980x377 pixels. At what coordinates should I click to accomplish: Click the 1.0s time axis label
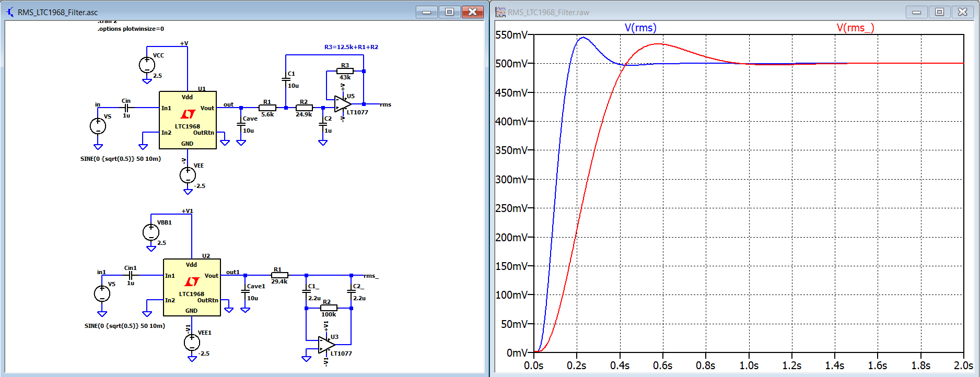(749, 366)
